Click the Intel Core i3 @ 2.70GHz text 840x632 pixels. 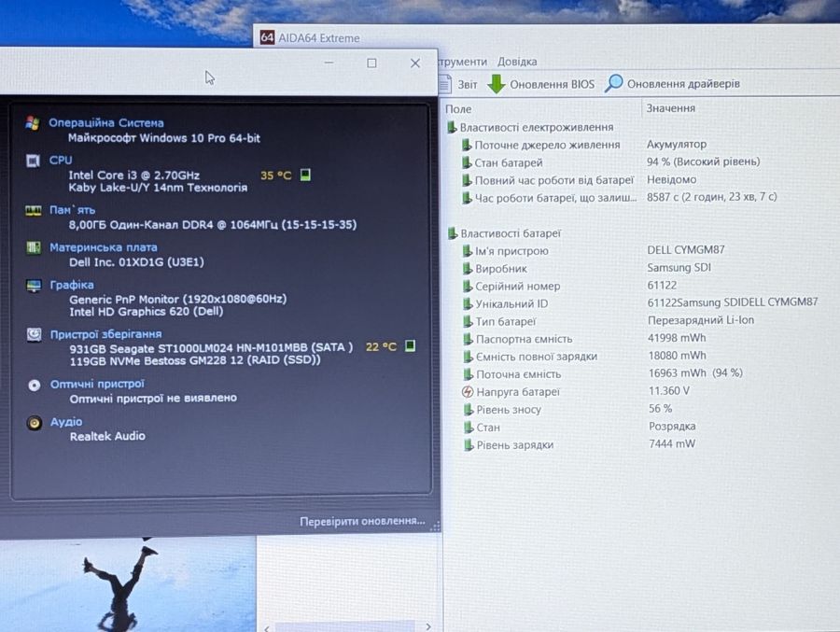coord(133,176)
